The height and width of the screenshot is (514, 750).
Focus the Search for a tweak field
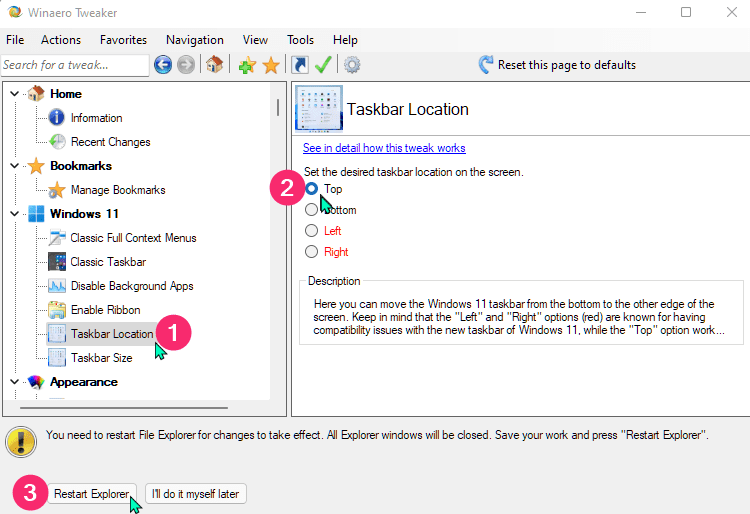[75, 65]
